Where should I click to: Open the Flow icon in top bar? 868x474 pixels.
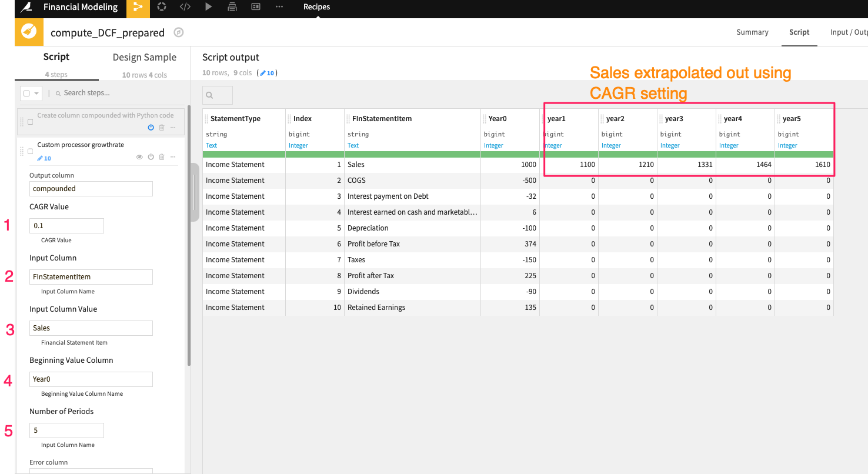point(138,7)
